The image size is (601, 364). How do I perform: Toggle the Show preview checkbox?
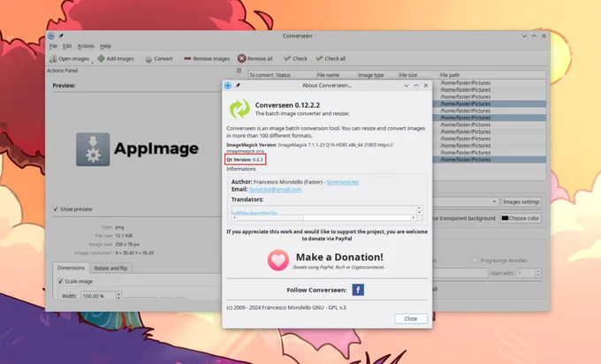(56, 209)
